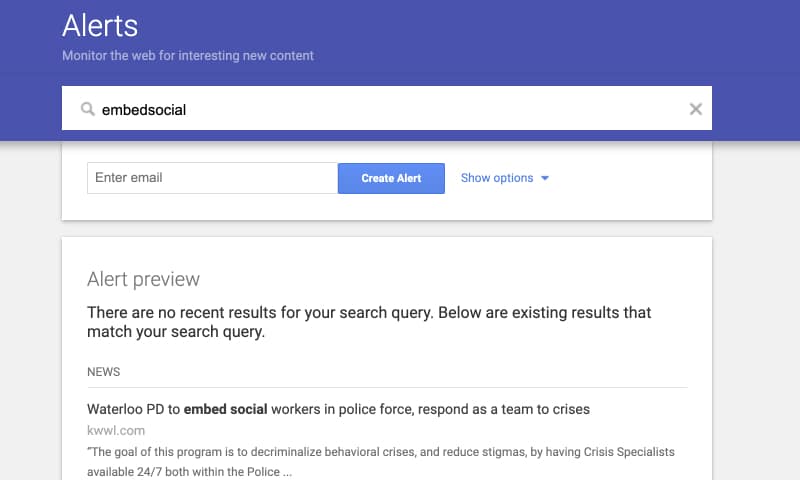Click the word embedsocial in search bar
The height and width of the screenshot is (480, 800).
click(x=144, y=110)
